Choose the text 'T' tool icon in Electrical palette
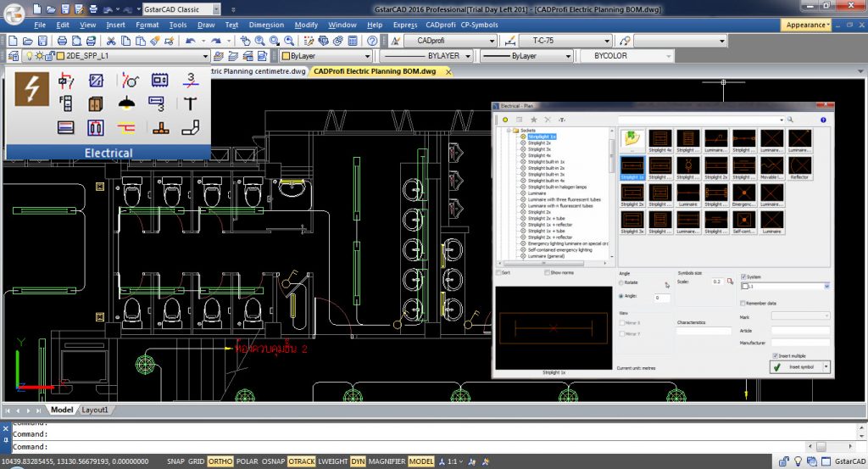Screen dimensions: 868x469 coord(190,103)
